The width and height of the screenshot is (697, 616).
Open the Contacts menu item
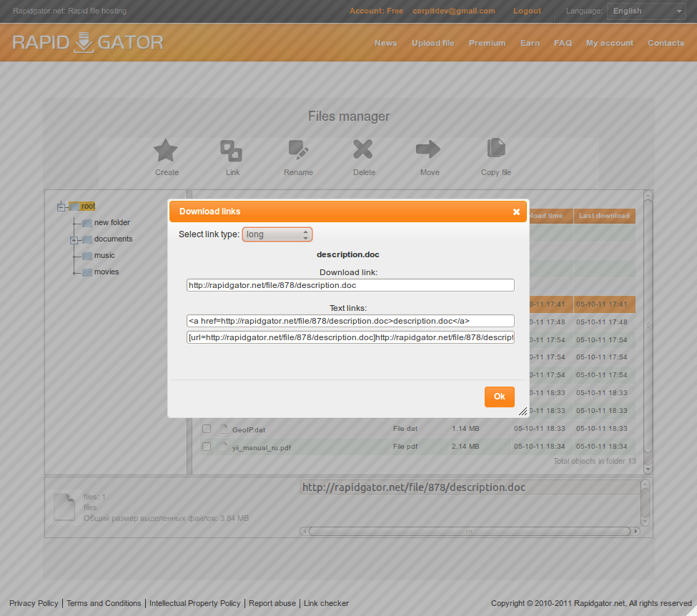pyautogui.click(x=666, y=43)
